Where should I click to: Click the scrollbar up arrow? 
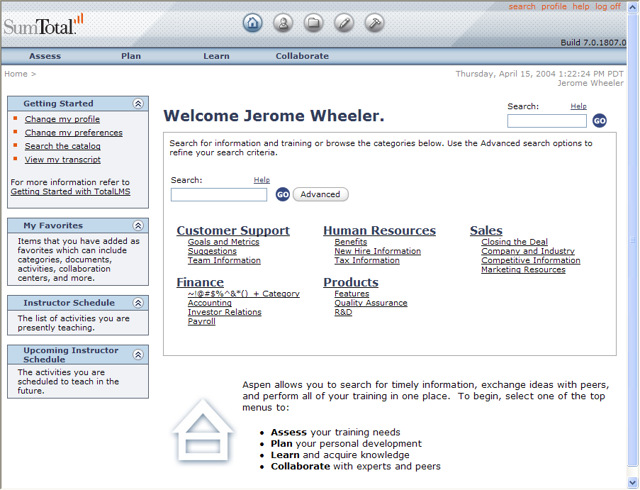coord(633,7)
